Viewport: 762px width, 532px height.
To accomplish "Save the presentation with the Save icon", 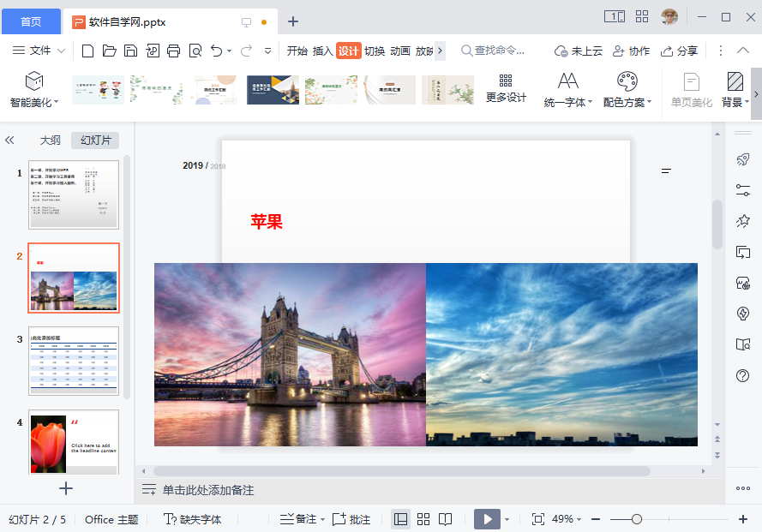I will (131, 51).
